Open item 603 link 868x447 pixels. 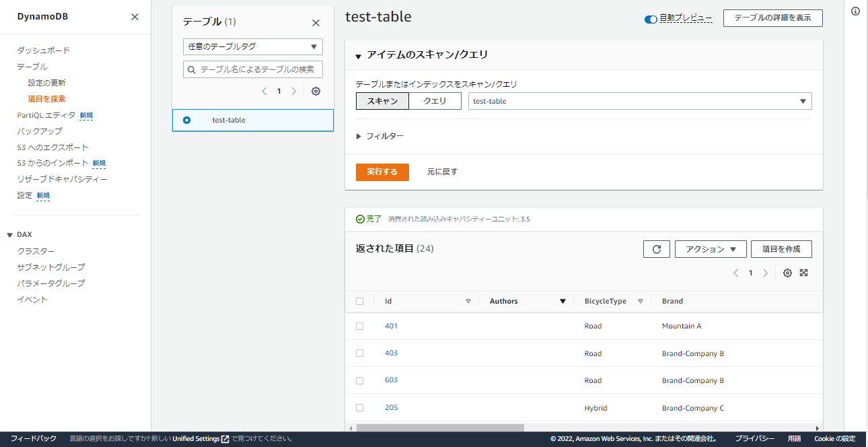point(391,380)
